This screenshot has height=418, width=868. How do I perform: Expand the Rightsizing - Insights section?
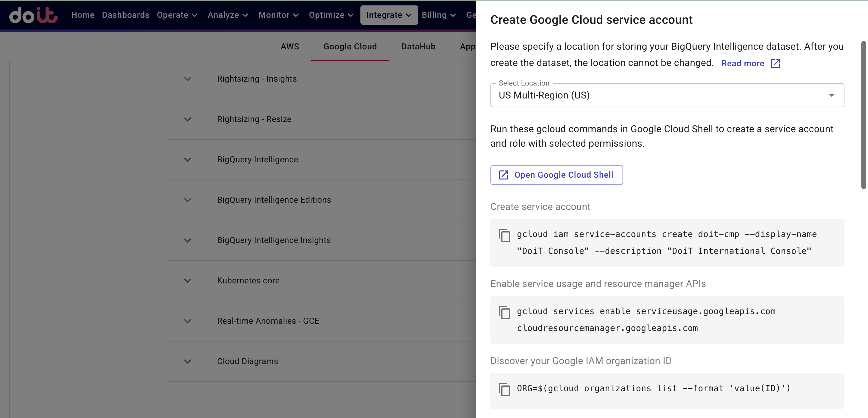pos(188,79)
